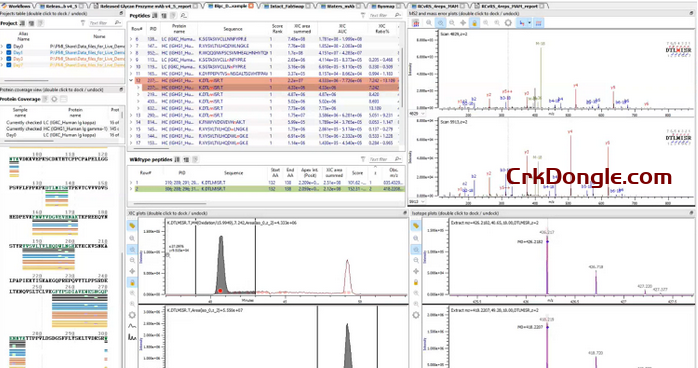Switch to the Waters_mAb tab
Image resolution: width=698 pixels, height=368 pixels.
(x=341, y=6)
